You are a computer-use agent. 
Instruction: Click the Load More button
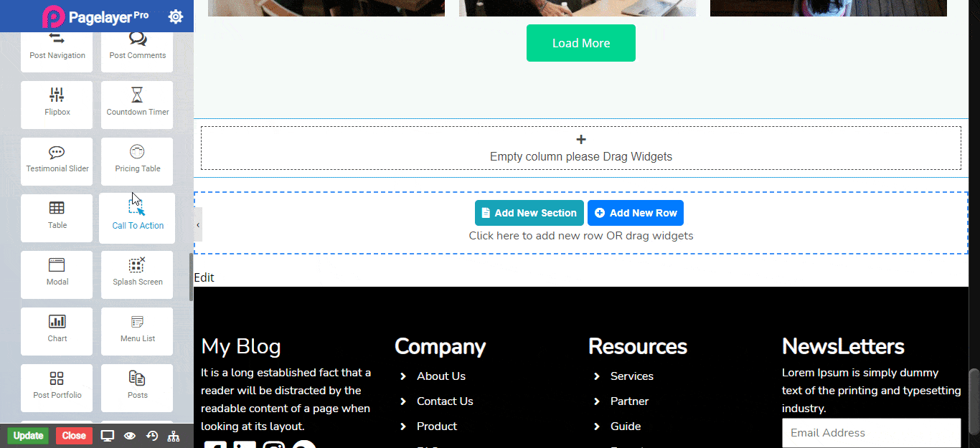[580, 43]
